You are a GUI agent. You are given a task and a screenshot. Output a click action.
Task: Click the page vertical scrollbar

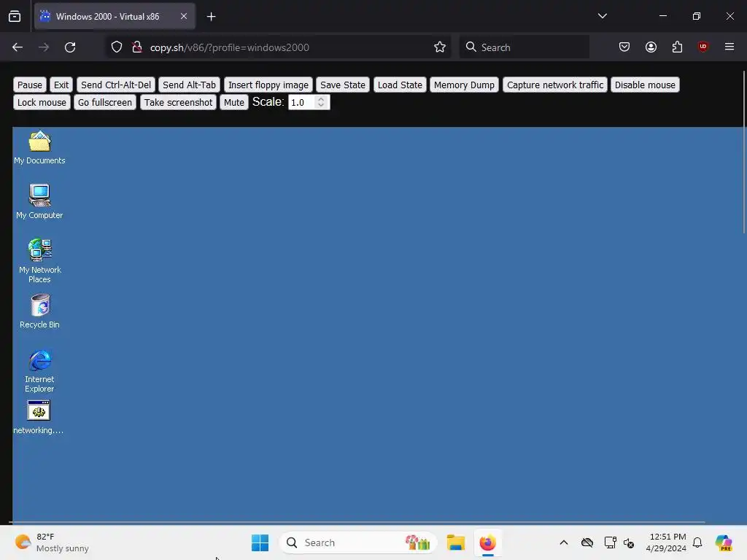click(x=743, y=152)
